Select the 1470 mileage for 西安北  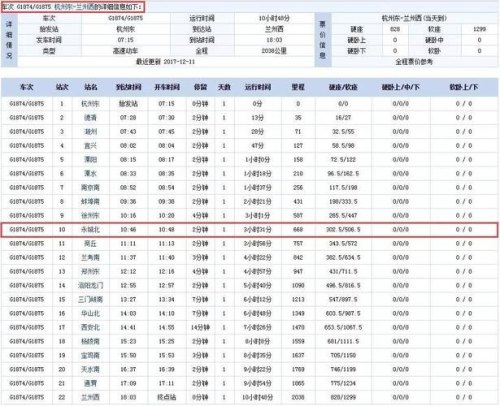[298, 328]
